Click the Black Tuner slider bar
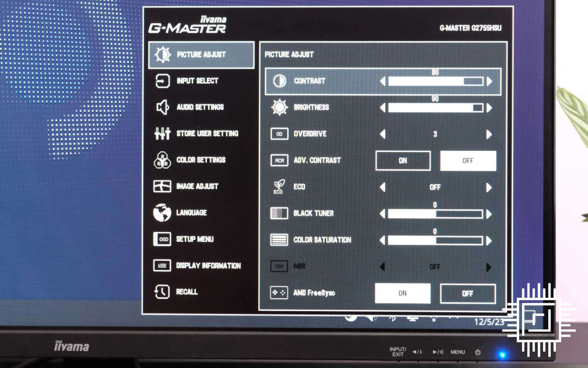Viewport: 588px width, 368px height. coord(435,214)
